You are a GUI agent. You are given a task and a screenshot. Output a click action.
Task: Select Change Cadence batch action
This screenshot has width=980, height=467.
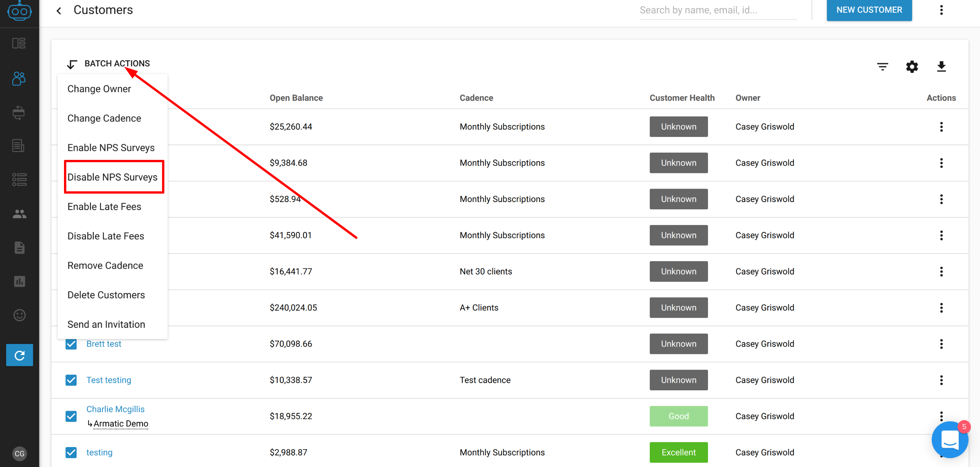(x=113, y=118)
